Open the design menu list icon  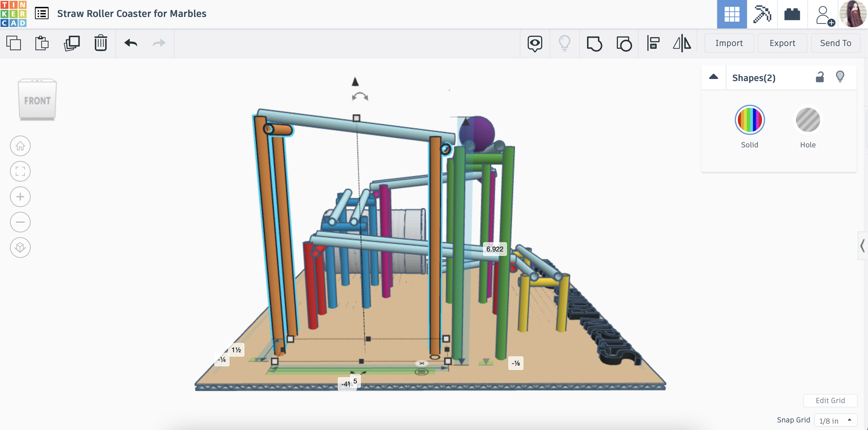tap(42, 14)
